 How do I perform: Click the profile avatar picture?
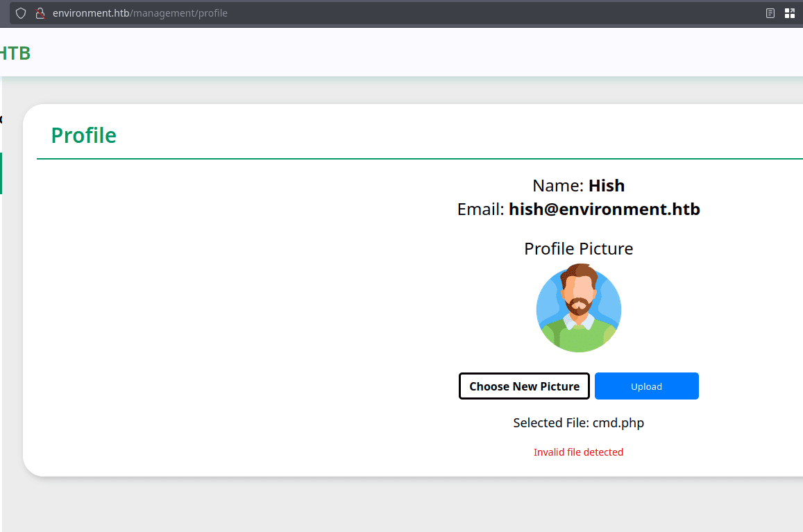pyautogui.click(x=578, y=309)
